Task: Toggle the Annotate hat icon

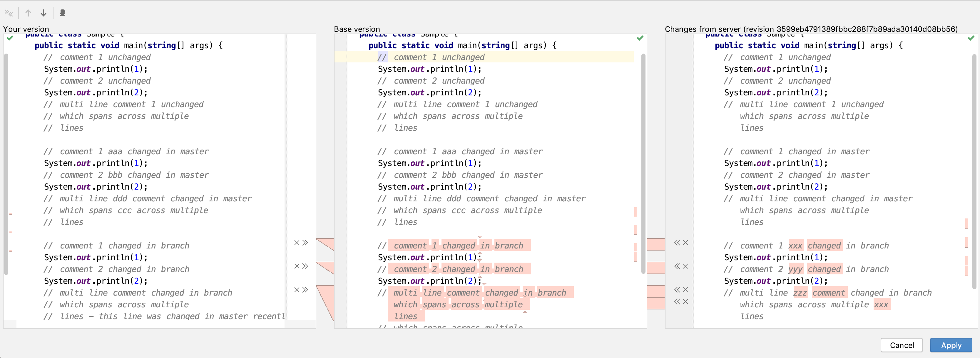Action: tap(63, 13)
